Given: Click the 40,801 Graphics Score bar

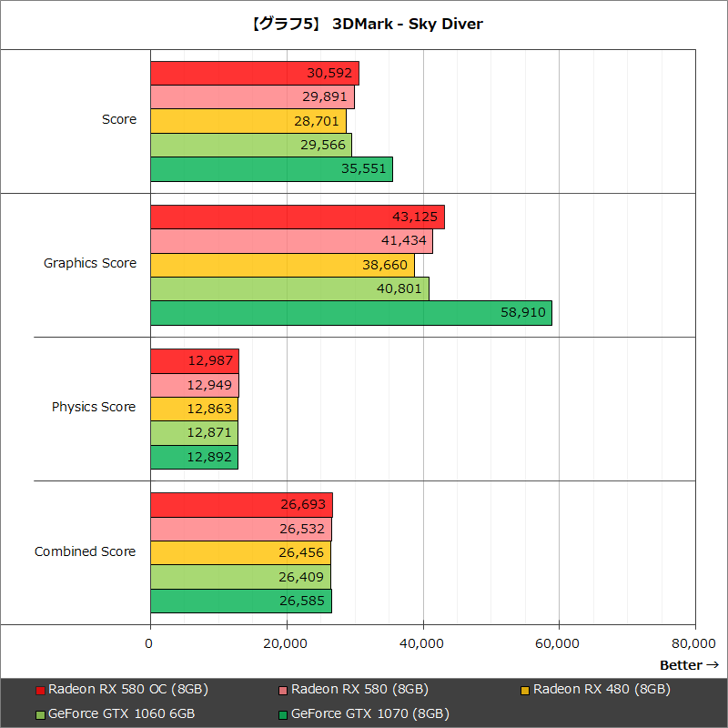Looking at the screenshot, I should tap(289, 288).
